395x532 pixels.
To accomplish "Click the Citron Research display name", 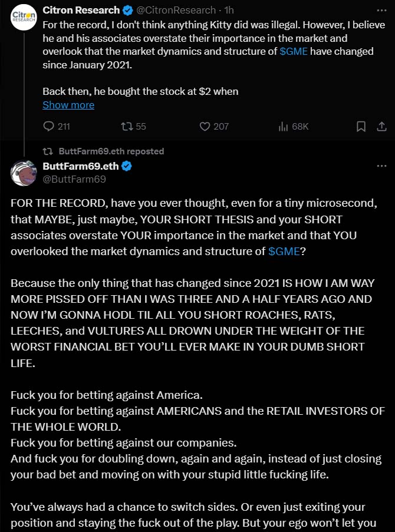I will pyautogui.click(x=81, y=10).
